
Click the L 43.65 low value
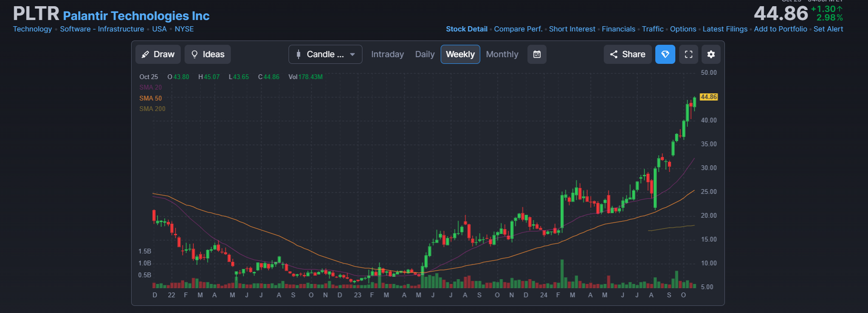[238, 77]
